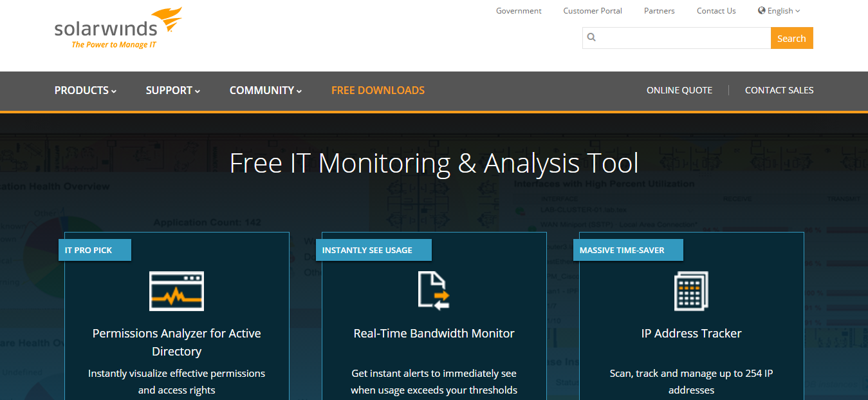Click the Real-Time Bandwidth Monitor document icon
The height and width of the screenshot is (400, 868).
point(434,291)
